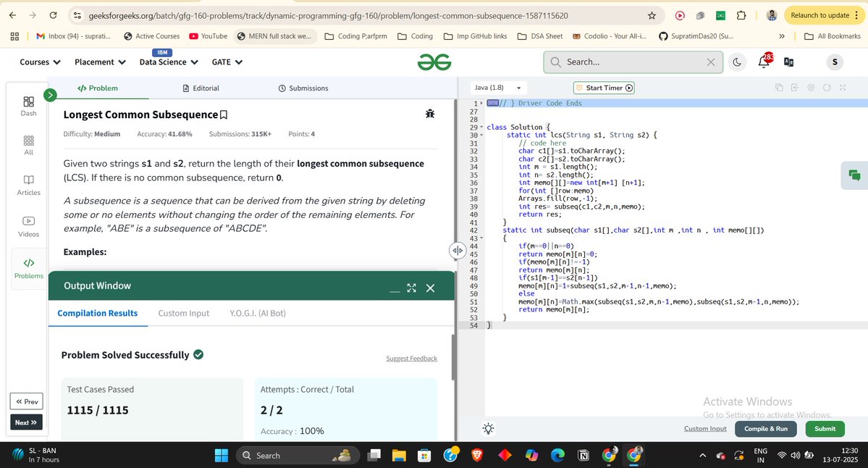Collapse the lcs method at line 30
Image resolution: width=868 pixels, height=468 pixels.
[481, 135]
